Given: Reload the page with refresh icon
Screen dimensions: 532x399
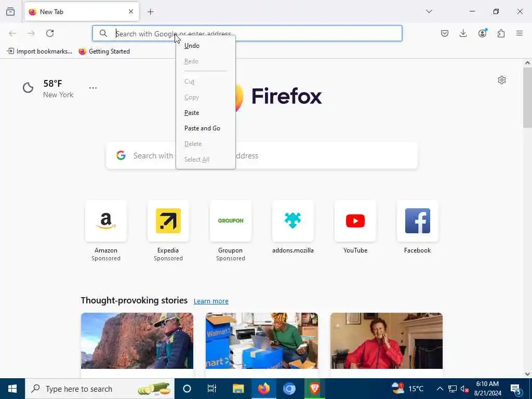Looking at the screenshot, I should [x=50, y=33].
